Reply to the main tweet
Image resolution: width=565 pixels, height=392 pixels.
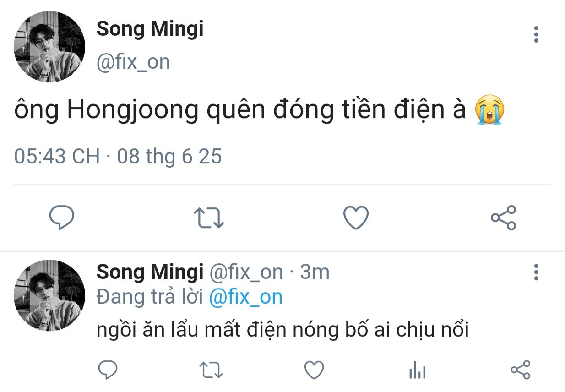click(x=61, y=218)
